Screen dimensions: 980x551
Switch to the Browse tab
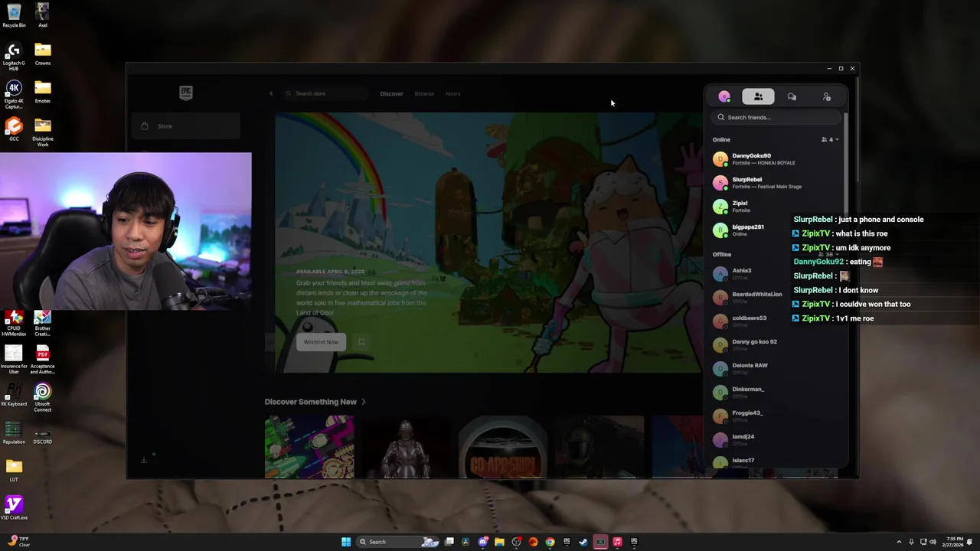tap(424, 93)
